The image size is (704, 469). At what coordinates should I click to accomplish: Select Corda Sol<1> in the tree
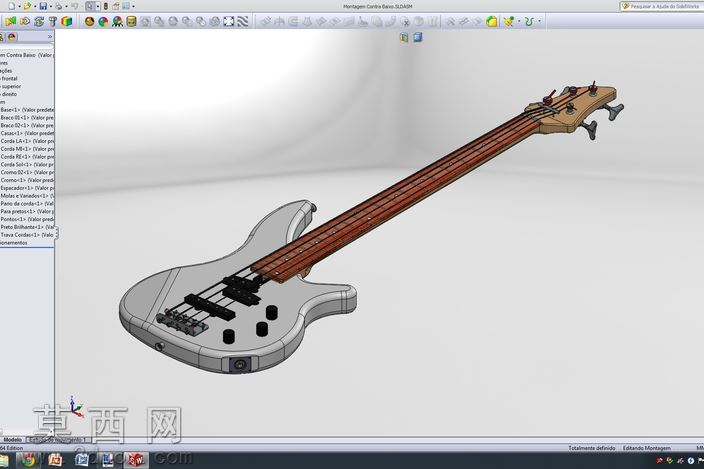tap(27, 164)
